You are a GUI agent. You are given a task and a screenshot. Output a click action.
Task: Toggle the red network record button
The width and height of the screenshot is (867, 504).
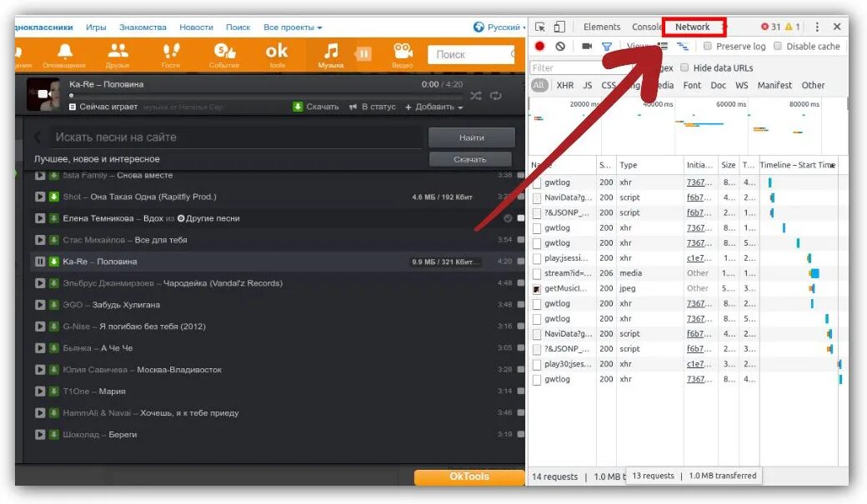[539, 47]
